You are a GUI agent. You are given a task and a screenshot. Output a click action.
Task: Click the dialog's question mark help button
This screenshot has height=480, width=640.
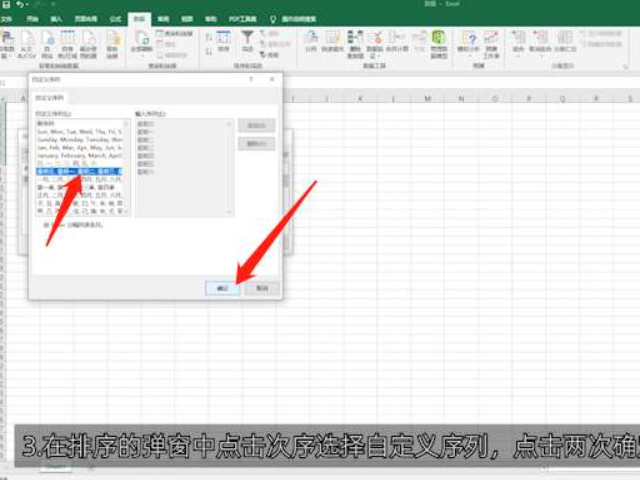click(249, 79)
